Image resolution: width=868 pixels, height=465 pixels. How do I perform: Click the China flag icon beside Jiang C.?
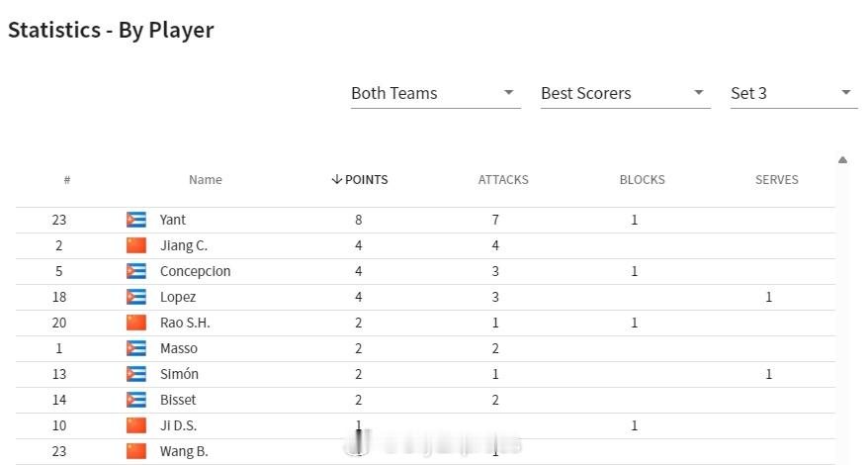[136, 245]
